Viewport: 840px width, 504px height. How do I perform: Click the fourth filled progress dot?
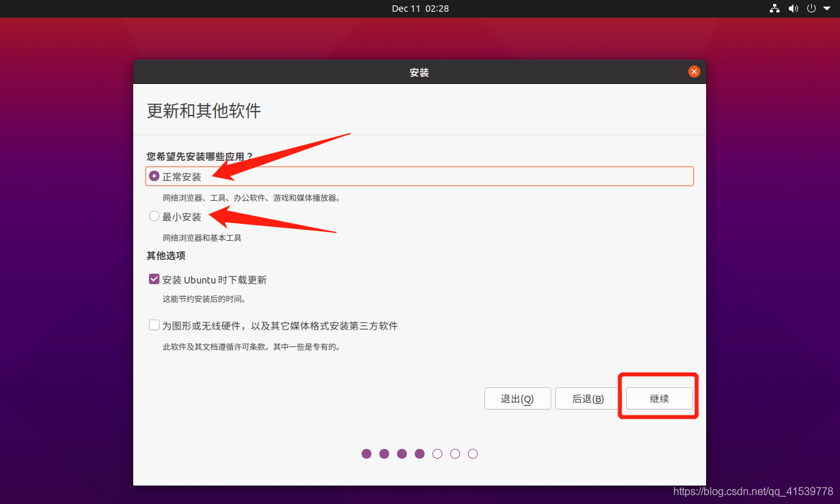pos(419,453)
